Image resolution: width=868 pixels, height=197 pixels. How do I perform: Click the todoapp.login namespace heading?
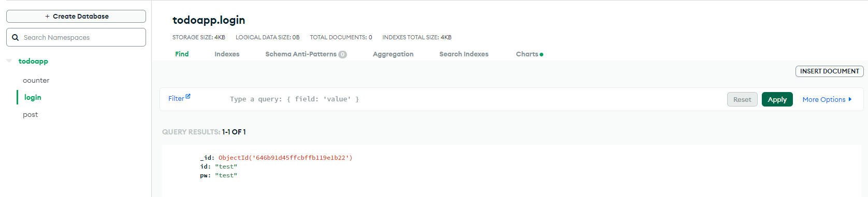[x=209, y=20]
